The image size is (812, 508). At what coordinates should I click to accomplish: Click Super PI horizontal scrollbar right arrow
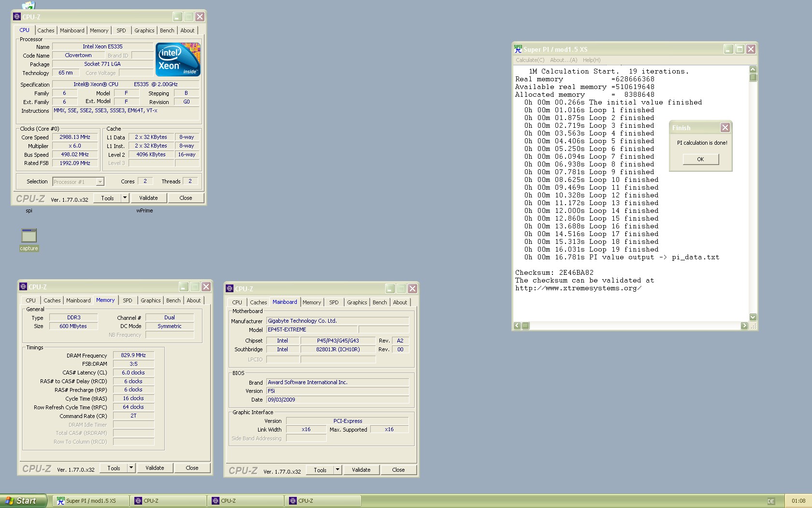(744, 326)
